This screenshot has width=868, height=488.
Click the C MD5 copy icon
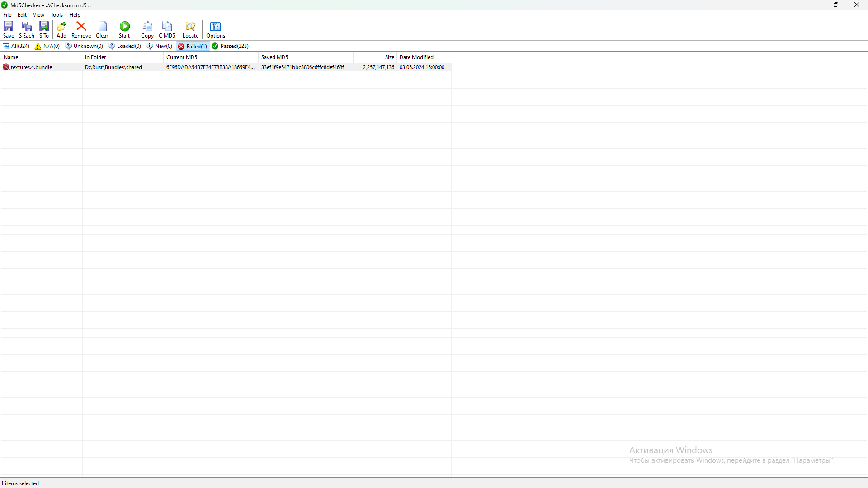click(x=167, y=29)
